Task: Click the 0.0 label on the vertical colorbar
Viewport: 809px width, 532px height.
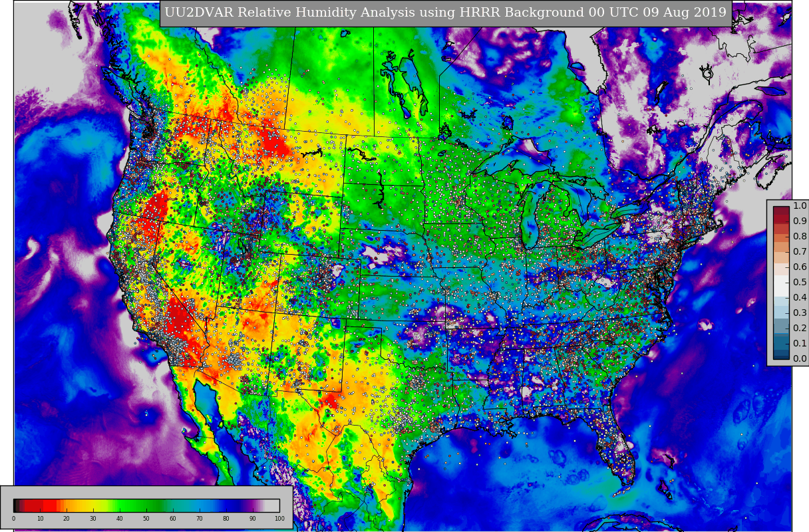Action: pos(800,359)
